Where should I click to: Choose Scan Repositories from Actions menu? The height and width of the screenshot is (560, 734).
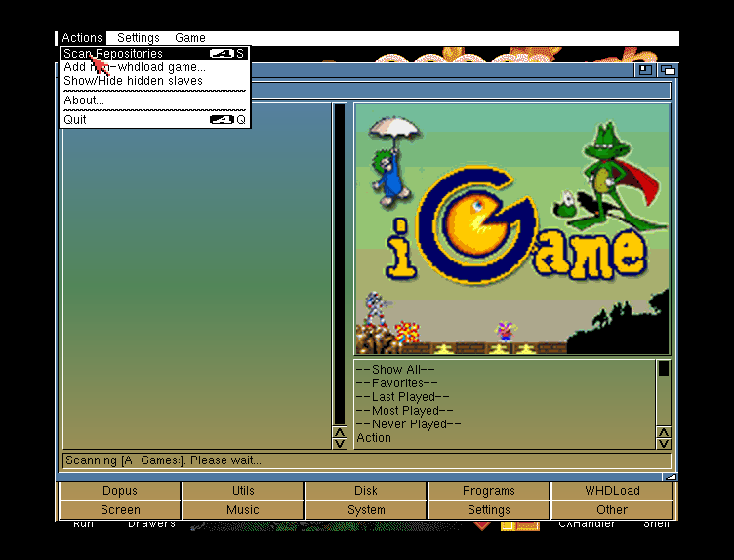154,54
